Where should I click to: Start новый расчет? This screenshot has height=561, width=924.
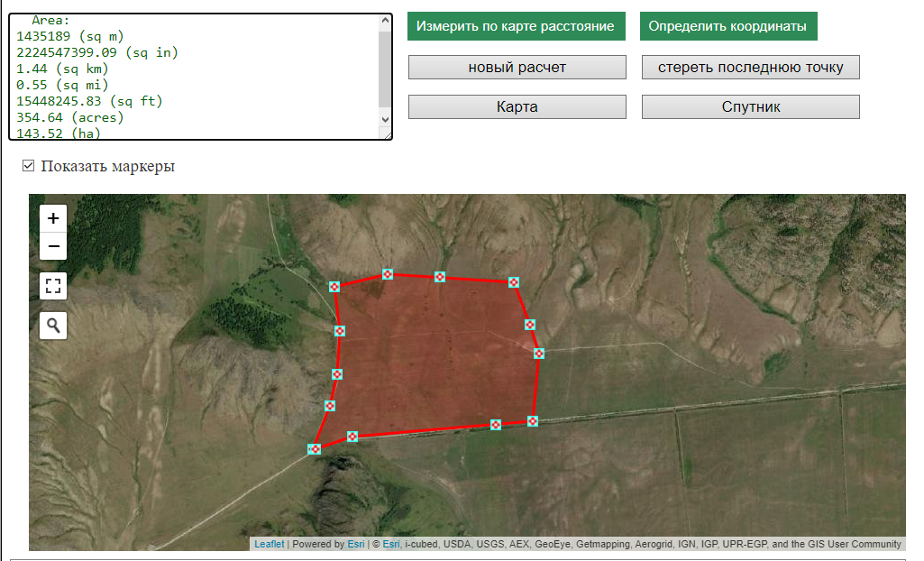(517, 68)
